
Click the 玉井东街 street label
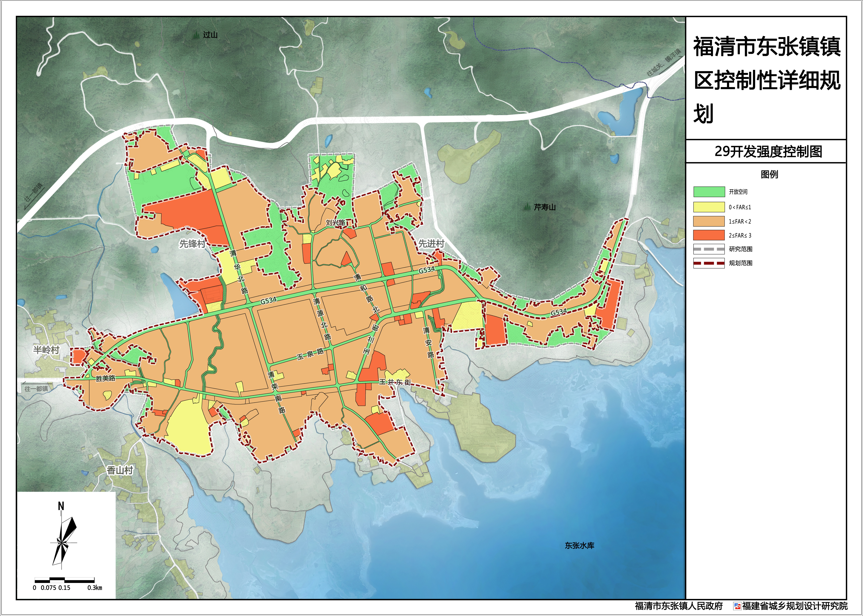coord(395,382)
